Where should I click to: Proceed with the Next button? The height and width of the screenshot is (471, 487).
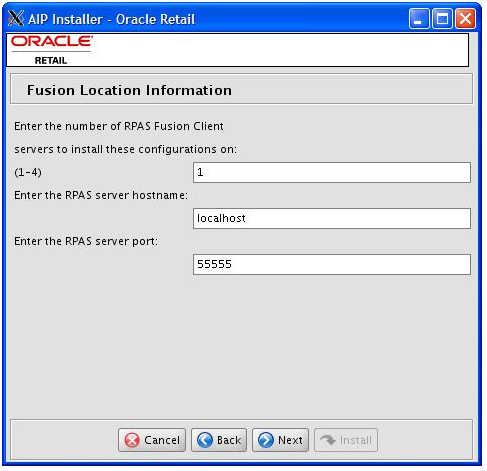pyautogui.click(x=280, y=440)
